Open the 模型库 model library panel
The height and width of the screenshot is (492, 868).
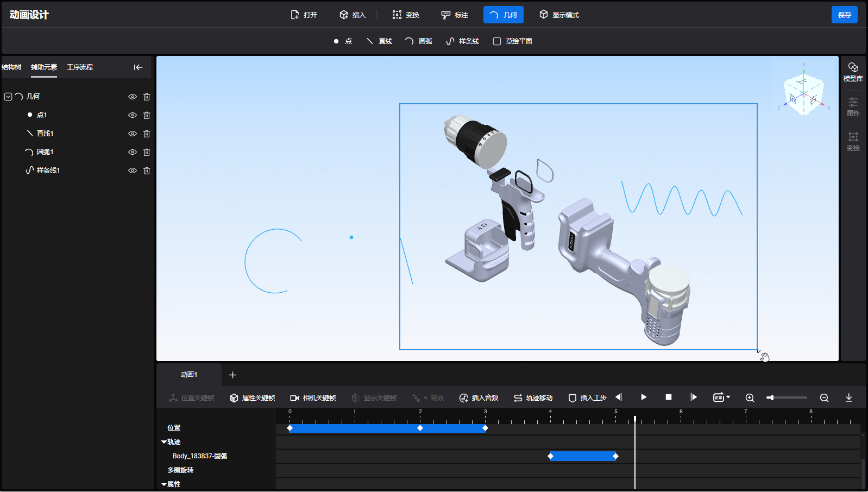click(853, 72)
